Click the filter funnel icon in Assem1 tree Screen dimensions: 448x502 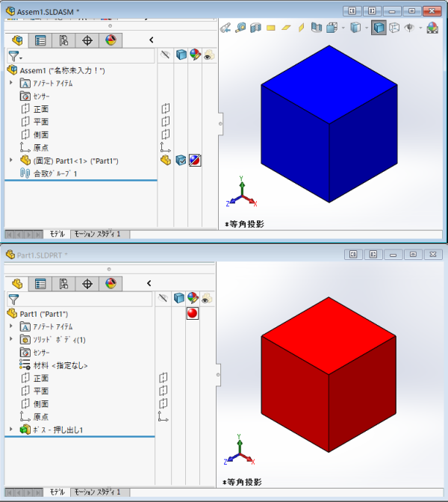point(13,57)
